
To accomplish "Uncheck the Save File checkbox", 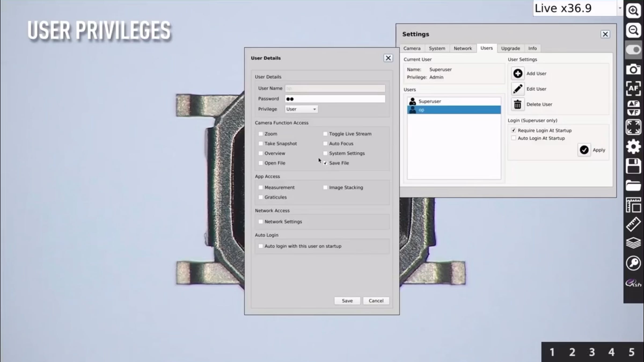I will tap(325, 163).
